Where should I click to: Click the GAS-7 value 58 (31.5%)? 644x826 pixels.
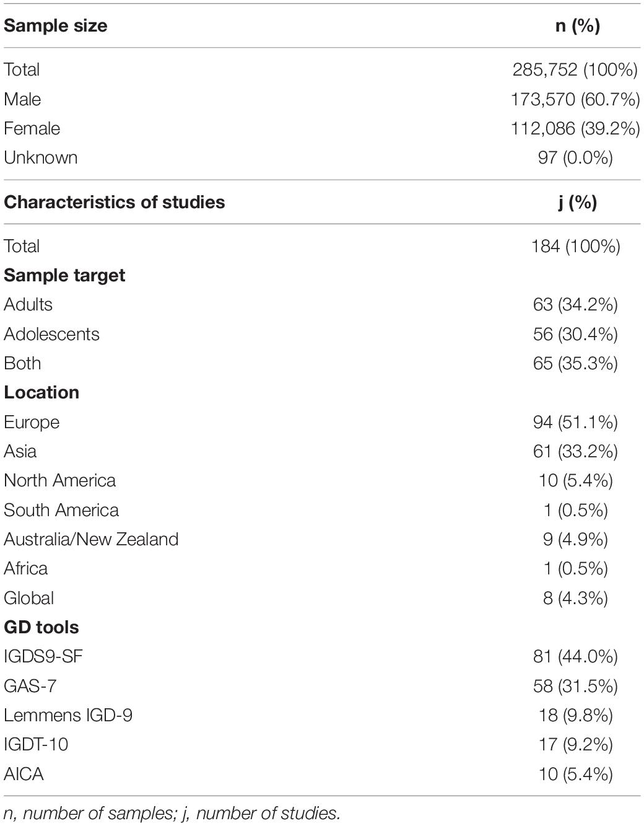pos(576,686)
